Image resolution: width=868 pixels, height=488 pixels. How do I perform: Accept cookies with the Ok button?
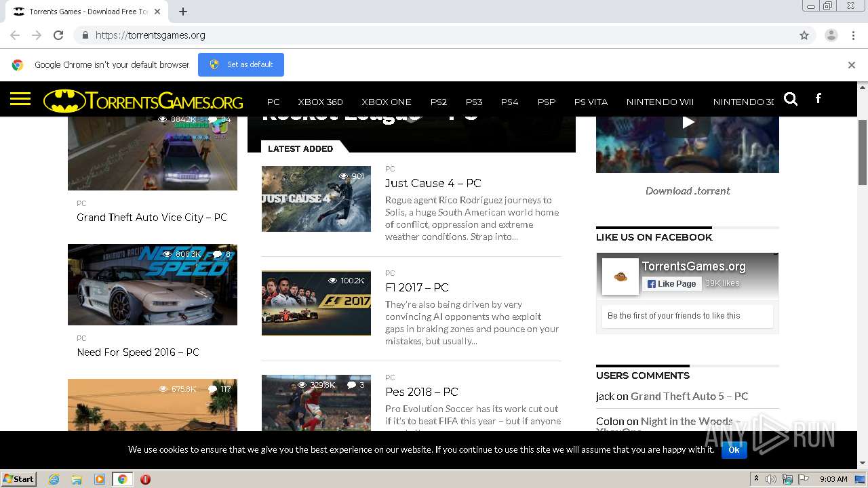(734, 449)
